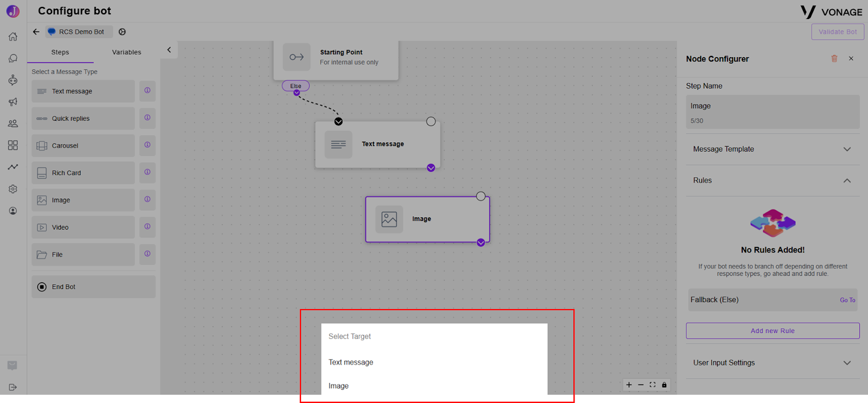Click the fit-to-screen icon on canvas controls
Screen dimensions: 868x403
[x=653, y=385]
